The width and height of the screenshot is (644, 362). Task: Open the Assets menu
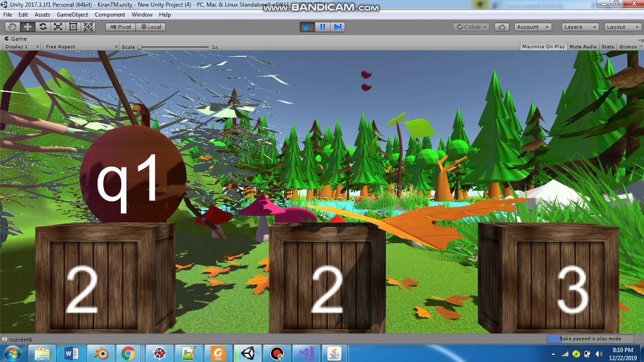pyautogui.click(x=42, y=15)
